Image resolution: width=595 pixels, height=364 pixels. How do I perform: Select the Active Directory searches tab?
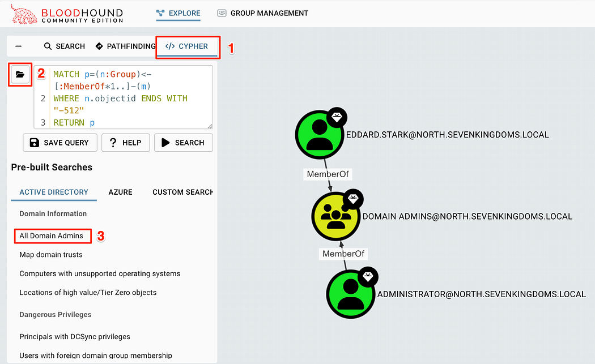[54, 192]
